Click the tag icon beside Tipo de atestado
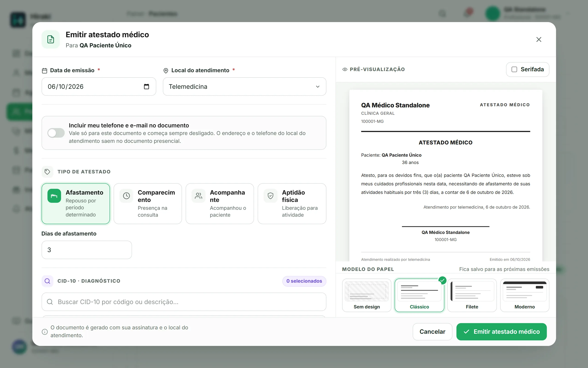The width and height of the screenshot is (588, 368). coord(47,172)
